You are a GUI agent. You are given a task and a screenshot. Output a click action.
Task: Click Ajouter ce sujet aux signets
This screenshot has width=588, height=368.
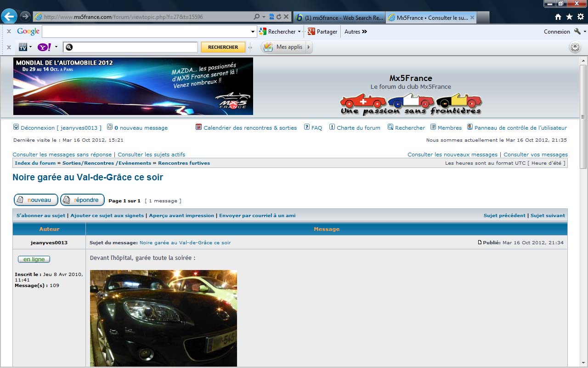[107, 215]
